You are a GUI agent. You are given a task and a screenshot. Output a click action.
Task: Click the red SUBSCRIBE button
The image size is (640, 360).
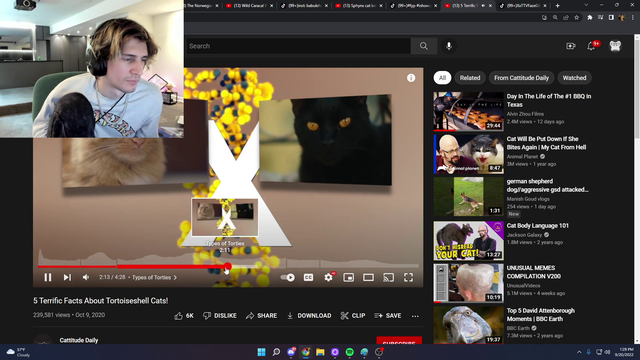pyautogui.click(x=399, y=341)
